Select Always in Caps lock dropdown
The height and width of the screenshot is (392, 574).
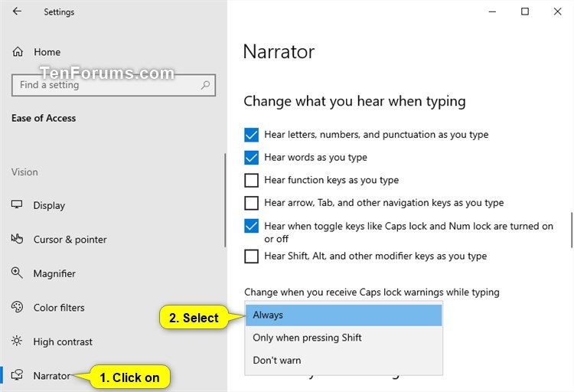(x=344, y=315)
